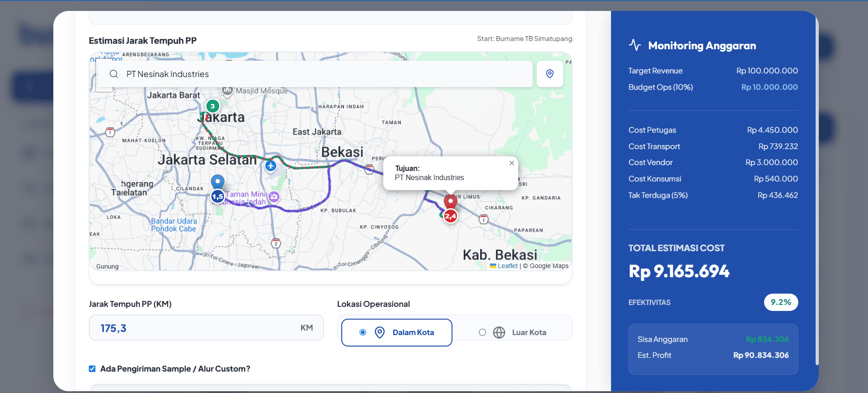Click the airport icon on the map
The image size is (868, 393).
[271, 165]
